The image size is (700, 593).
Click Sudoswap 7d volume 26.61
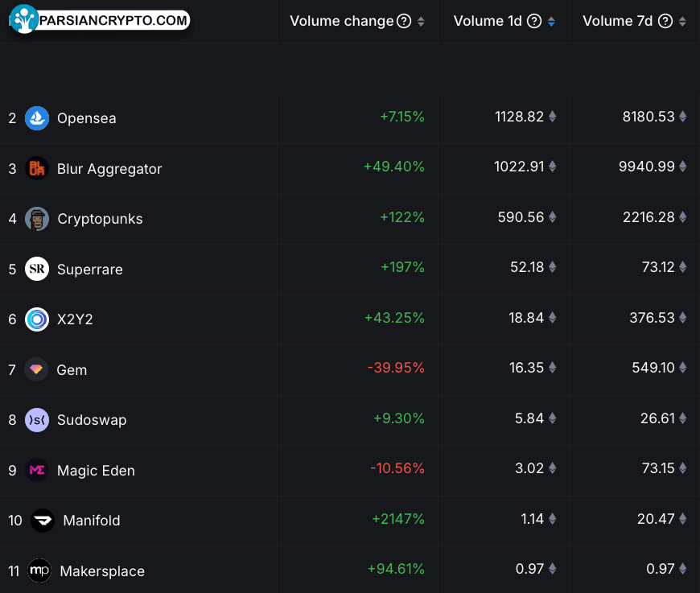click(x=657, y=418)
